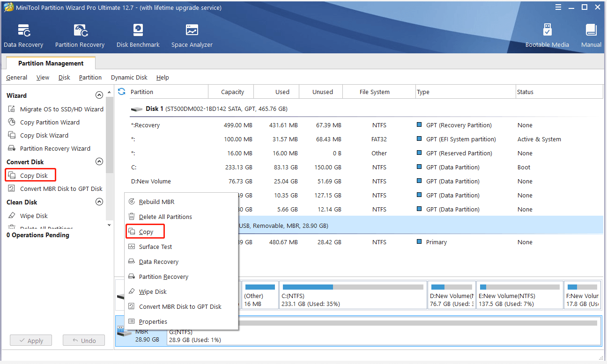Click the Apply button

[x=30, y=341]
